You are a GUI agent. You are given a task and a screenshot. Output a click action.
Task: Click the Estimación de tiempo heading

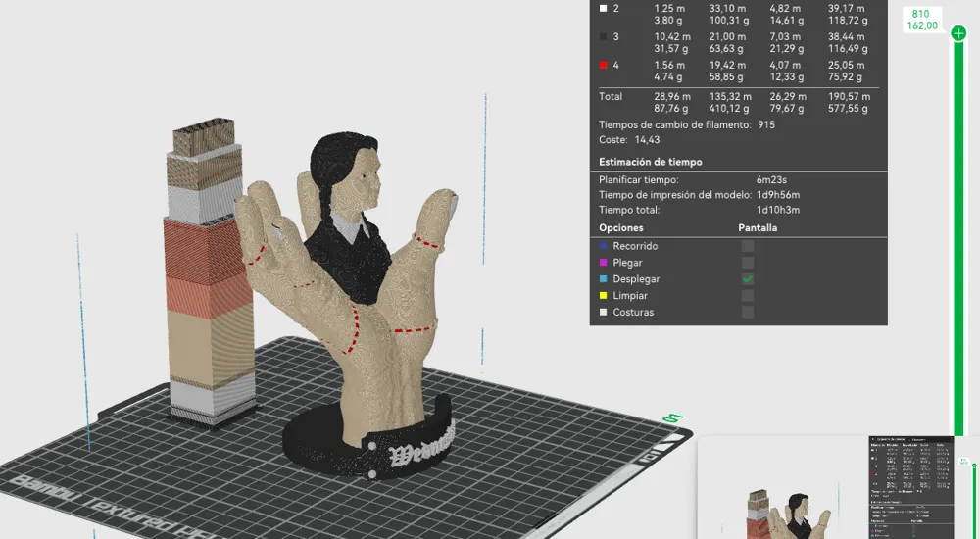point(651,162)
